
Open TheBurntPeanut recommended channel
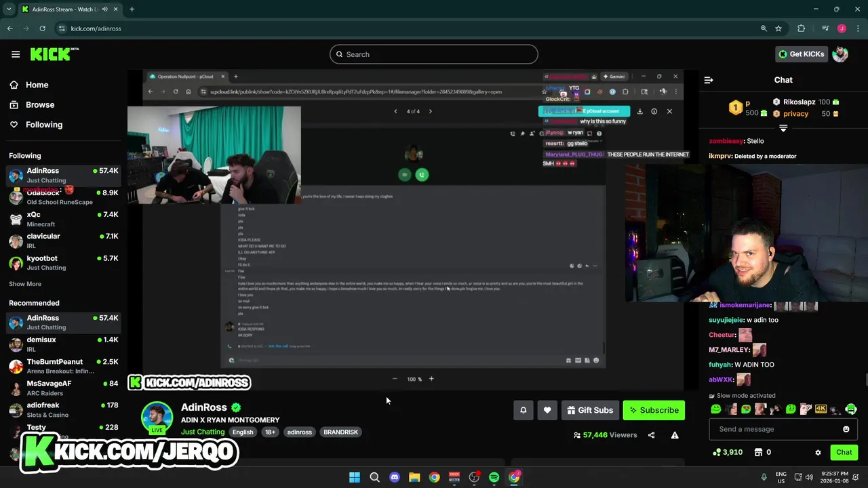click(64, 366)
